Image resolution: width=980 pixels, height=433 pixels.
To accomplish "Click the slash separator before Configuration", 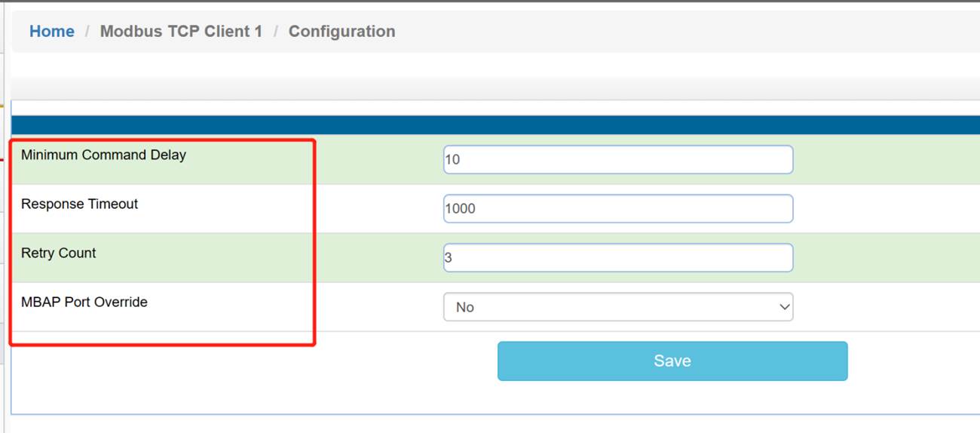I will (x=276, y=32).
